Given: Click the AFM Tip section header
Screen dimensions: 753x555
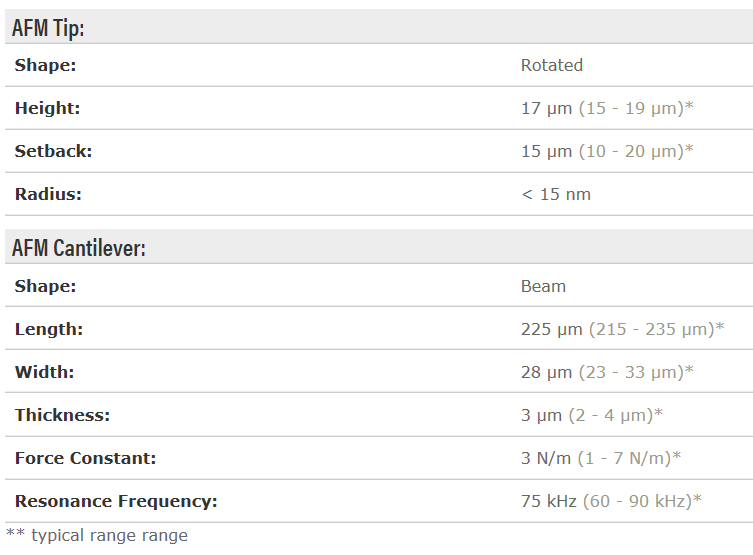Looking at the screenshot, I should point(48,28).
